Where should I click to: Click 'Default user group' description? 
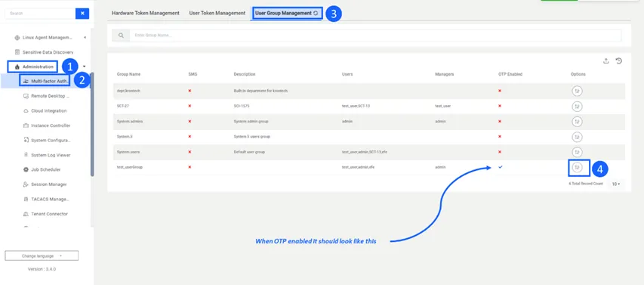coord(249,152)
